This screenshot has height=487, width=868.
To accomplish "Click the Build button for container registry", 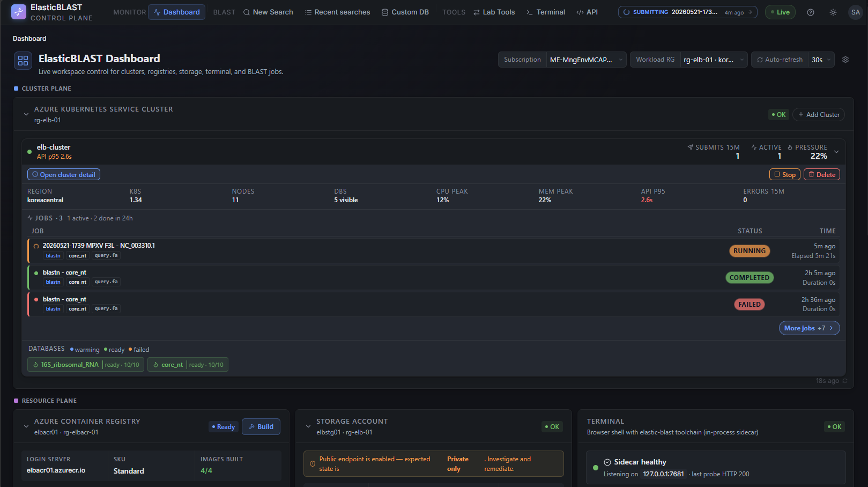I will point(261,427).
